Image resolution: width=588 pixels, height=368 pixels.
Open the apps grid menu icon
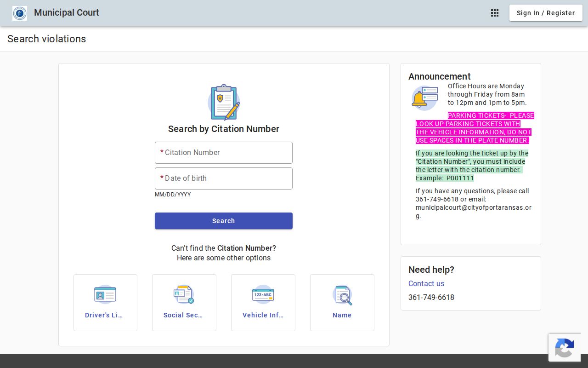click(495, 13)
